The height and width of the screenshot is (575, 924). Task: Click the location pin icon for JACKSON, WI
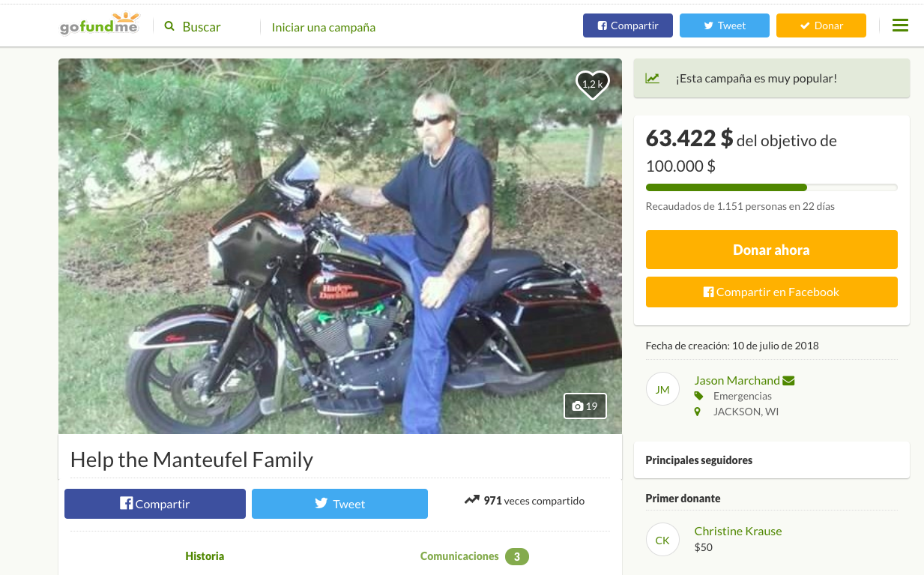tap(698, 411)
